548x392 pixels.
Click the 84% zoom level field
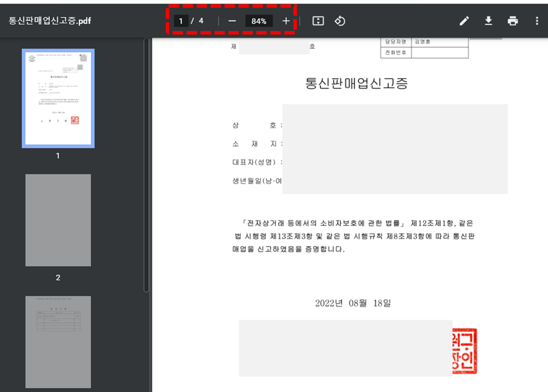coord(259,21)
